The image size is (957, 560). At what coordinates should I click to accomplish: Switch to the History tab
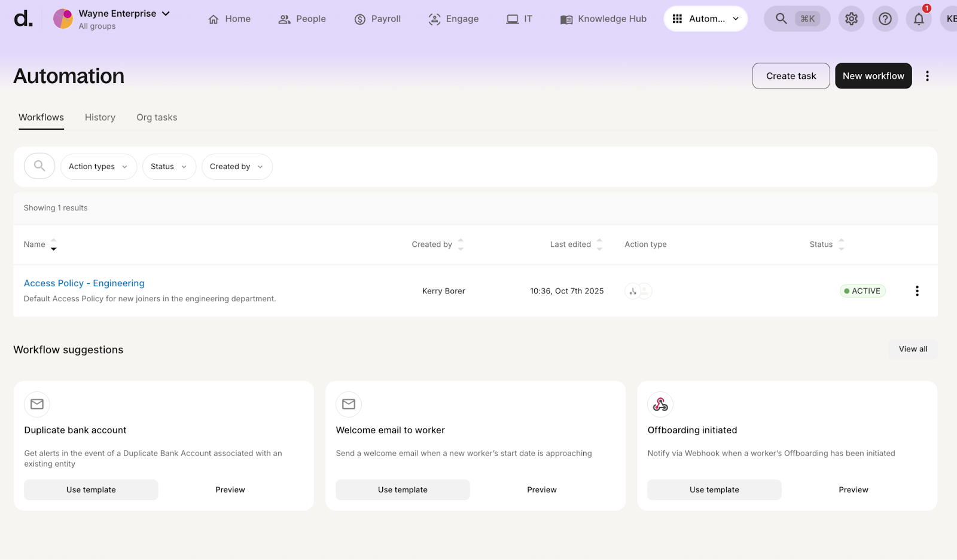point(100,118)
